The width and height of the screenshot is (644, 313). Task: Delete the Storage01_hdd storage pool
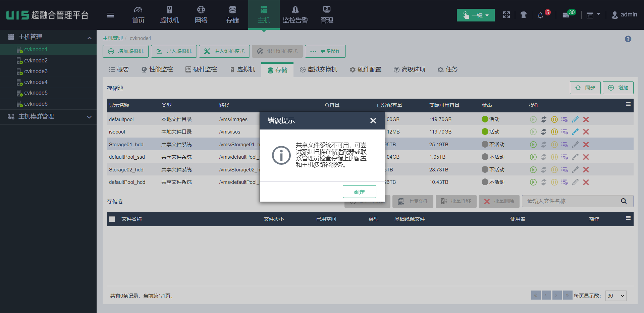tap(586, 145)
